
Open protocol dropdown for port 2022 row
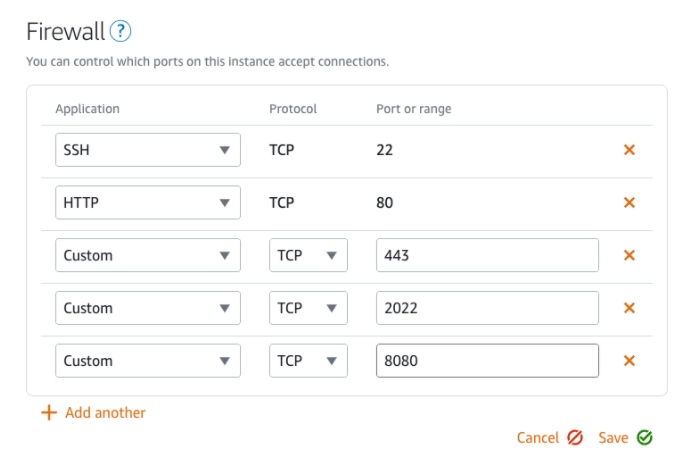307,308
